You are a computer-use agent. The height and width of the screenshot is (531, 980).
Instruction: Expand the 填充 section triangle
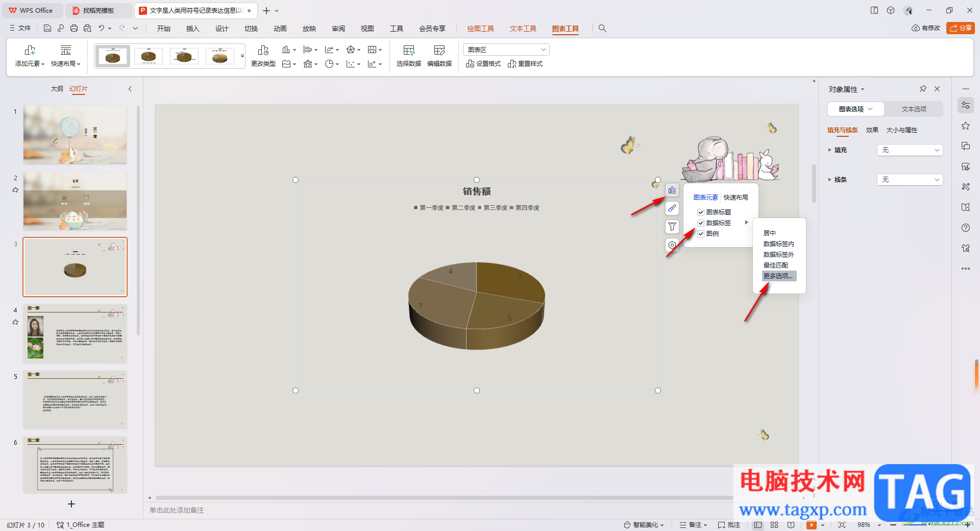pos(829,150)
